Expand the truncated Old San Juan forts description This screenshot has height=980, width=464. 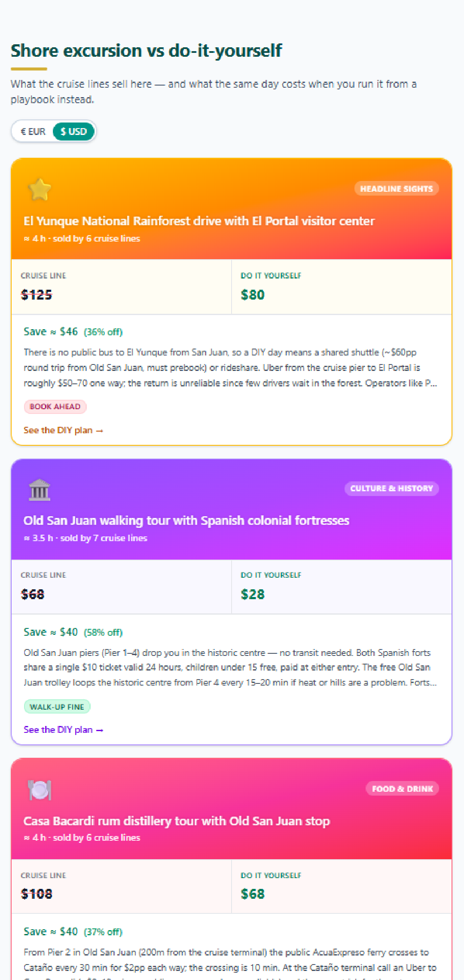(231, 668)
